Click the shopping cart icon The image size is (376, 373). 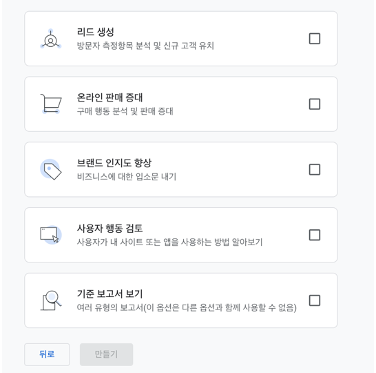pos(51,104)
